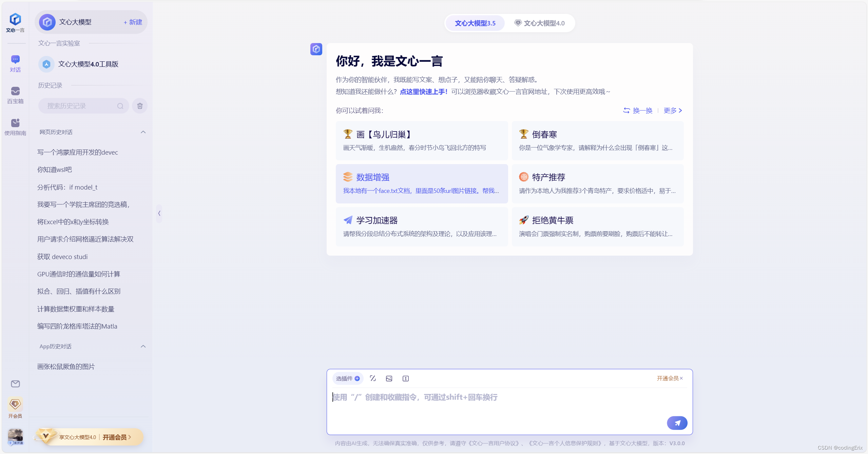Open history 分析代码: if model_t

[67, 187]
